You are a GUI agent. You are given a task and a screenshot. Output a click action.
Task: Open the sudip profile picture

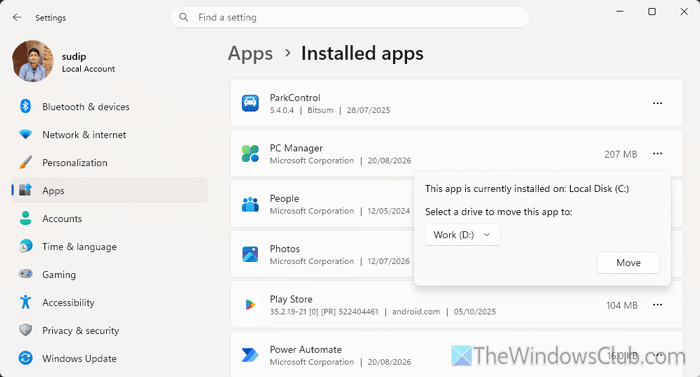(33, 61)
